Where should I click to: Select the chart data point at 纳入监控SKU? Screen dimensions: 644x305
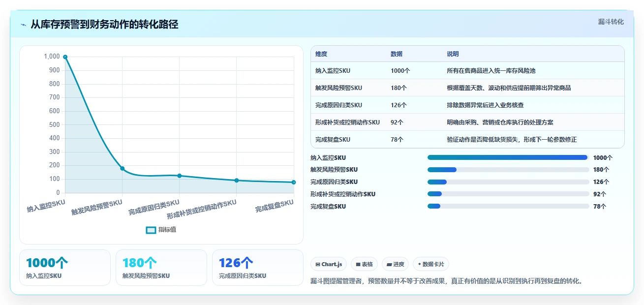pos(65,57)
